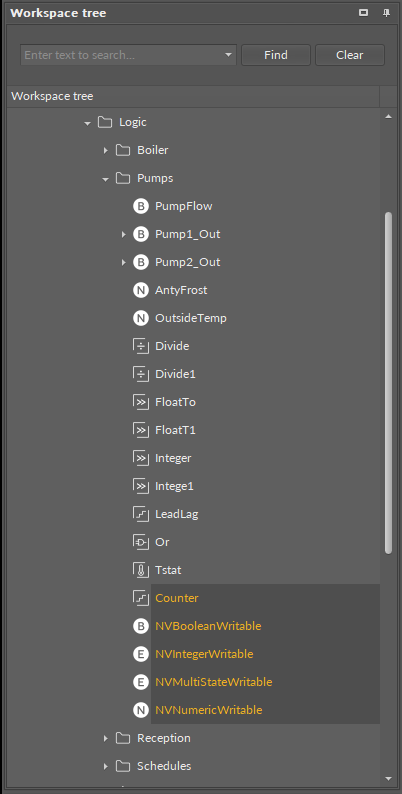Click the NVMultiStateWritable E icon
This screenshot has height=794, width=402.
(140, 682)
